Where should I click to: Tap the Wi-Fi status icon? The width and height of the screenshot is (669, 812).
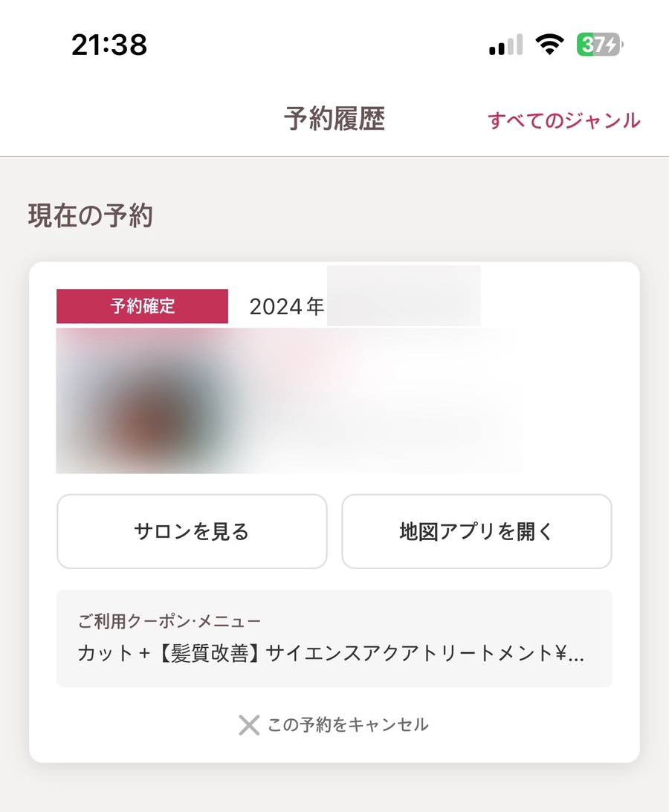pos(550,44)
